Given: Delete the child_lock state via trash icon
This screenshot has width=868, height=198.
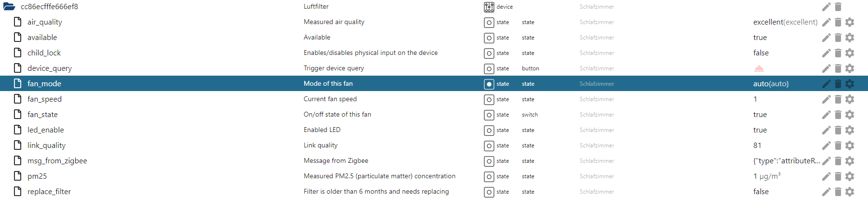Looking at the screenshot, I should click(x=838, y=53).
